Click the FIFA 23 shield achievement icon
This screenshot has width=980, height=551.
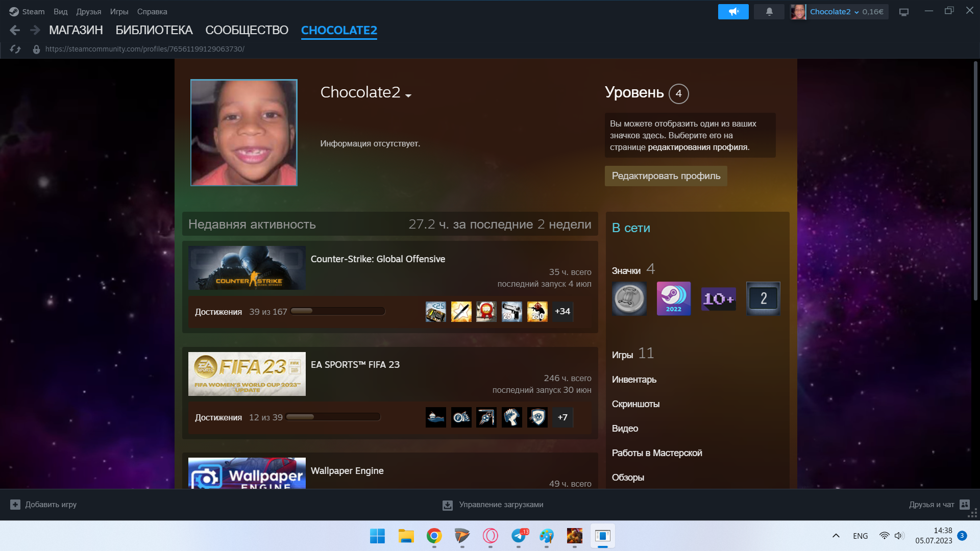pos(537,417)
